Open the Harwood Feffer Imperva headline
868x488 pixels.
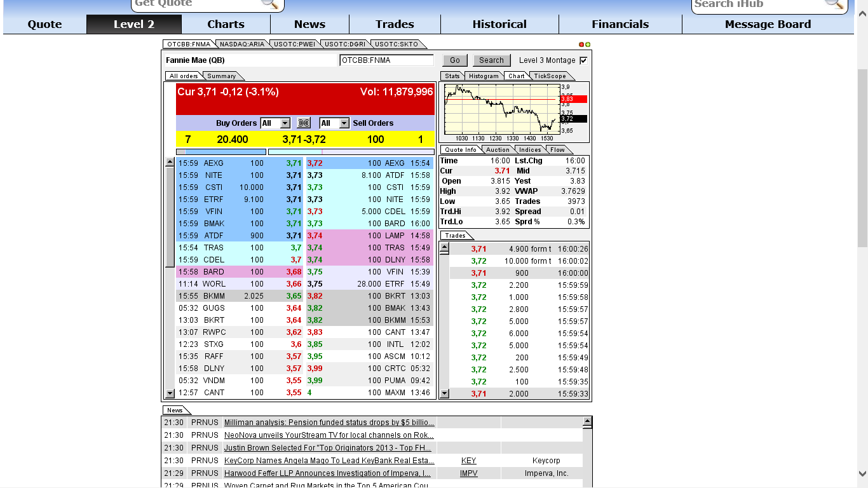[328, 473]
